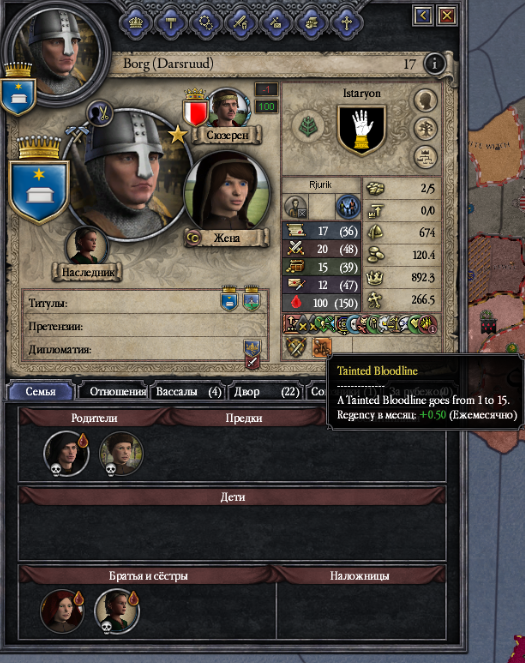
Task: Open the Двор tab
Action: tap(266, 392)
